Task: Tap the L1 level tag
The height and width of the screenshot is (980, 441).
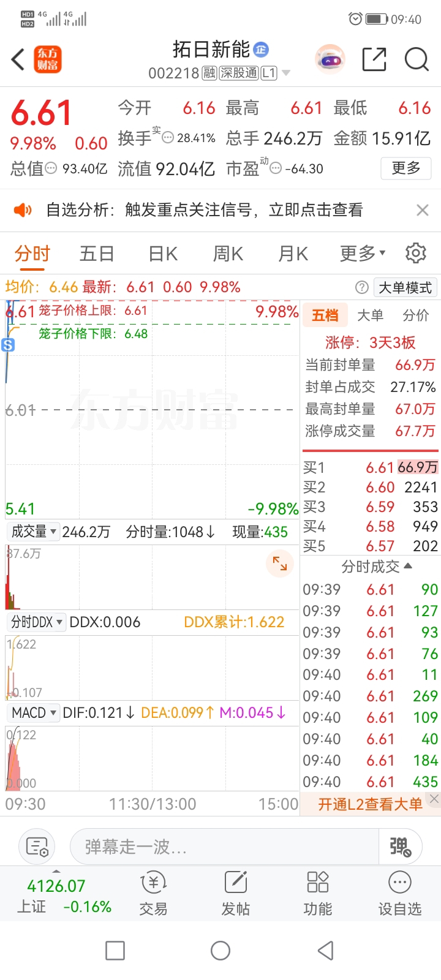Action: [x=269, y=73]
